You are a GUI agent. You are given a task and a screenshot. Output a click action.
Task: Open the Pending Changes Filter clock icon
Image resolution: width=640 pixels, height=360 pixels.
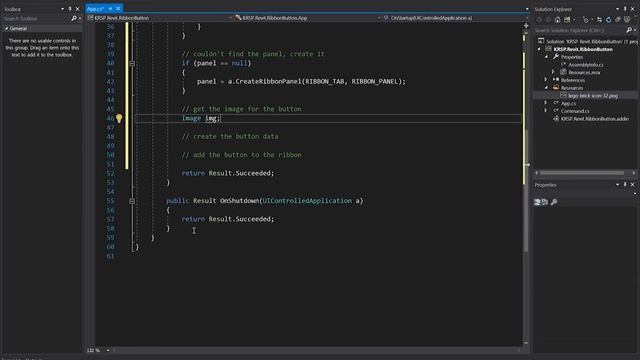click(586, 20)
